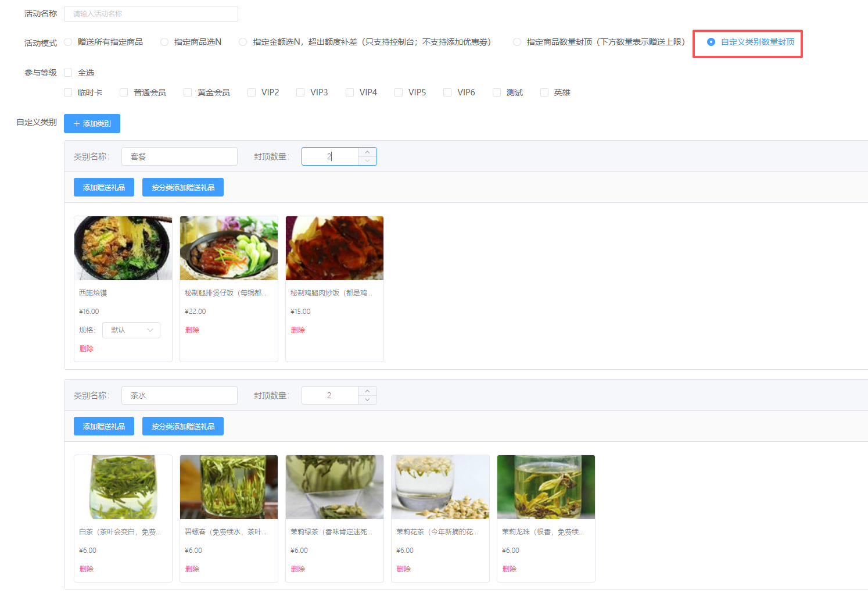Open the 白茶 product image
This screenshot has height=593, width=868.
coord(123,487)
